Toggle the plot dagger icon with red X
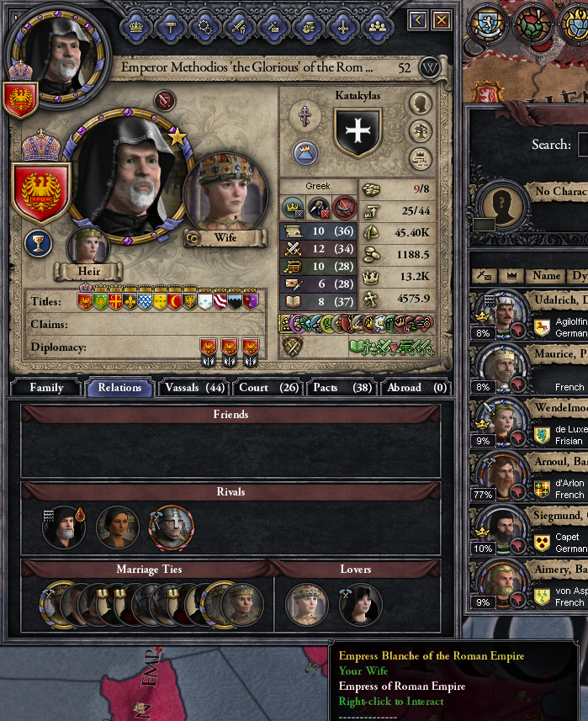This screenshot has width=588, height=721. [x=319, y=208]
